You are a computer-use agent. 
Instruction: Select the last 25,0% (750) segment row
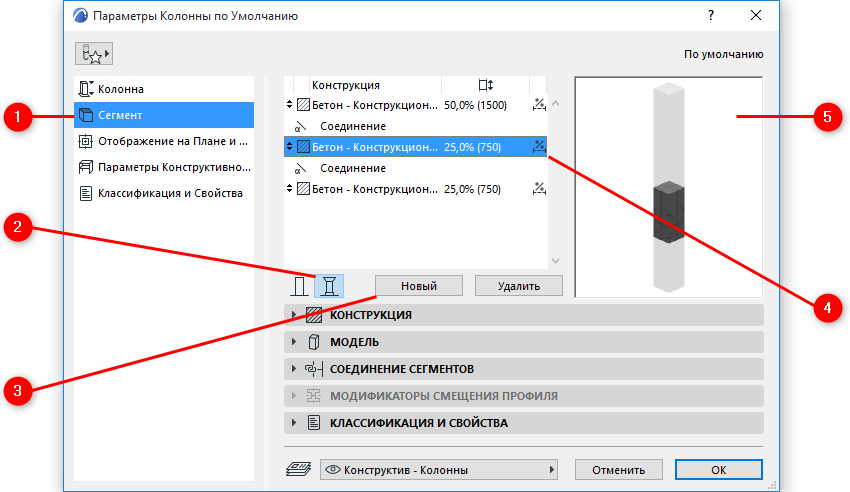415,189
